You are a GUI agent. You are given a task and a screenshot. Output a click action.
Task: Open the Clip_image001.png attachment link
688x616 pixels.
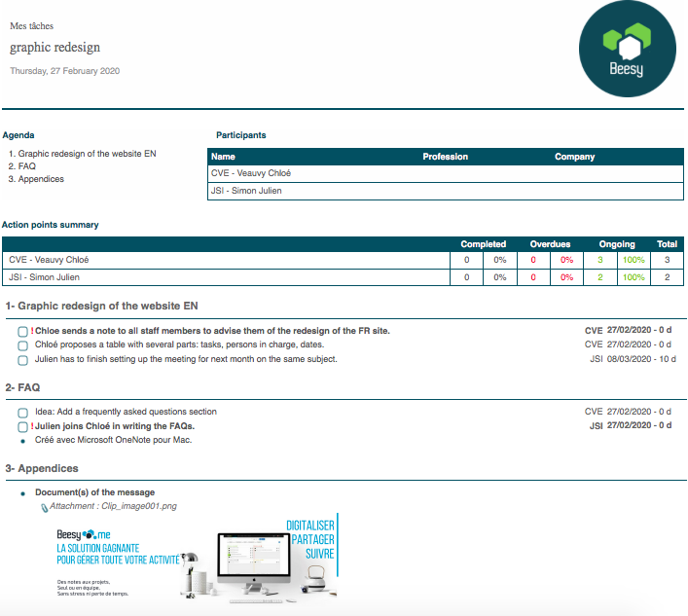pyautogui.click(x=113, y=506)
